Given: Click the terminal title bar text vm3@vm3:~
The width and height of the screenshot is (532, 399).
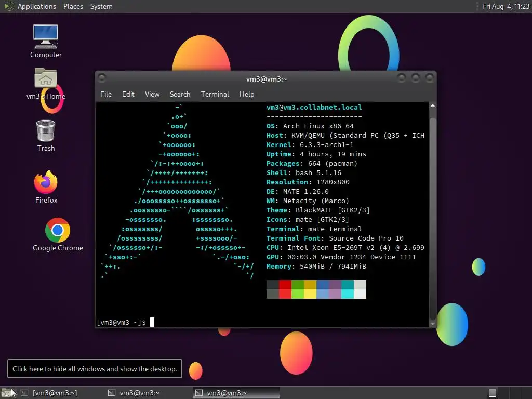Looking at the screenshot, I should coord(267,79).
